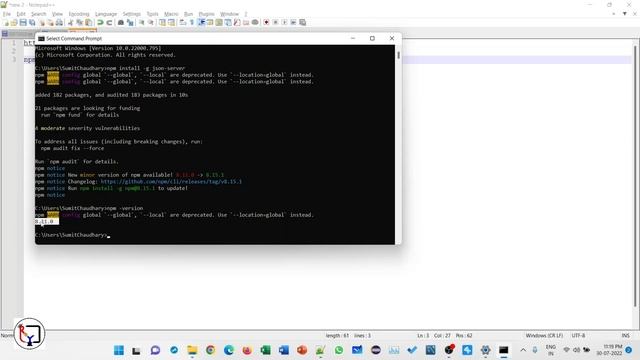Click the Redo arrow icon
640x360 pixels.
(109, 22)
